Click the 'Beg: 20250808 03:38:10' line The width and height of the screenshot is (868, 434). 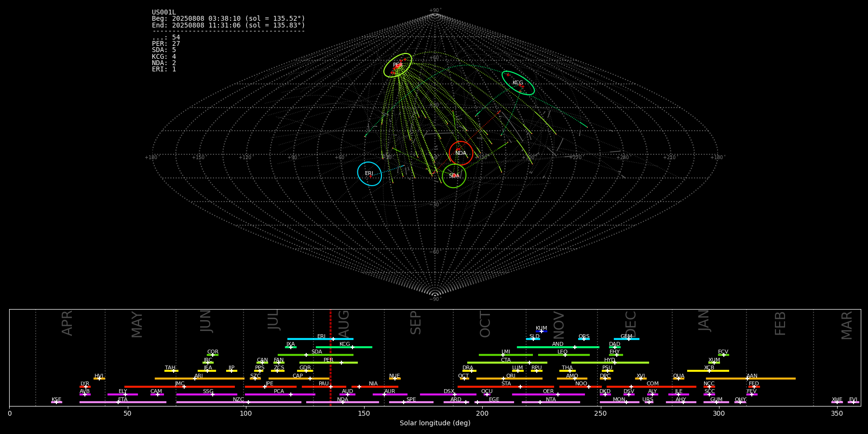coord(229,19)
